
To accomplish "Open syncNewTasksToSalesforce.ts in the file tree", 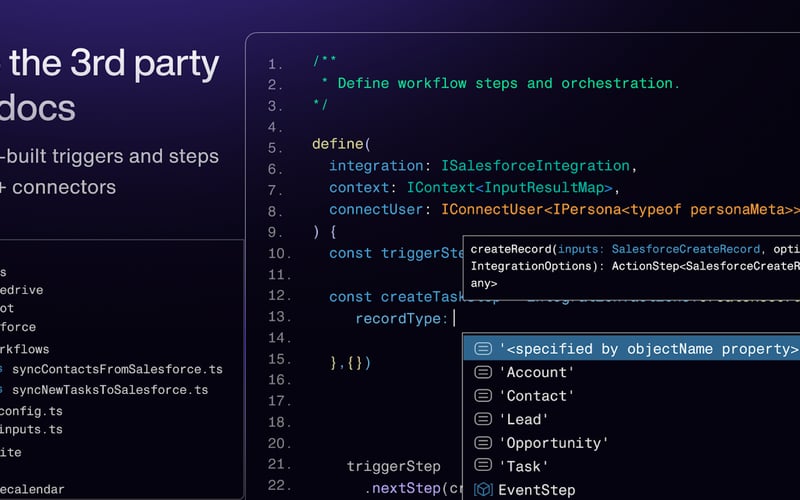I will (x=110, y=390).
